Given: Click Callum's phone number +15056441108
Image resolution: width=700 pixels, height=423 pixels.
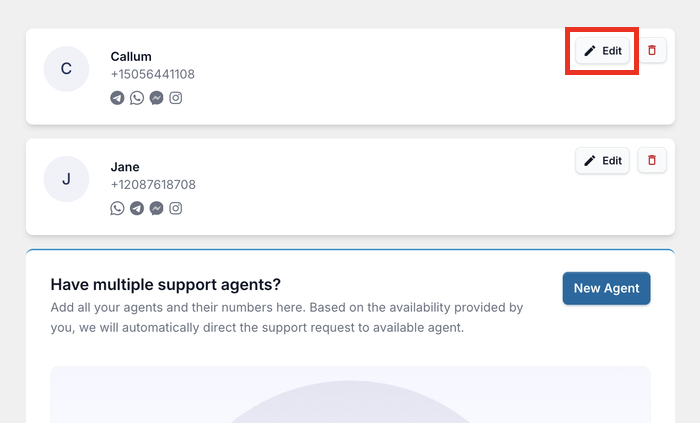Looking at the screenshot, I should [152, 74].
